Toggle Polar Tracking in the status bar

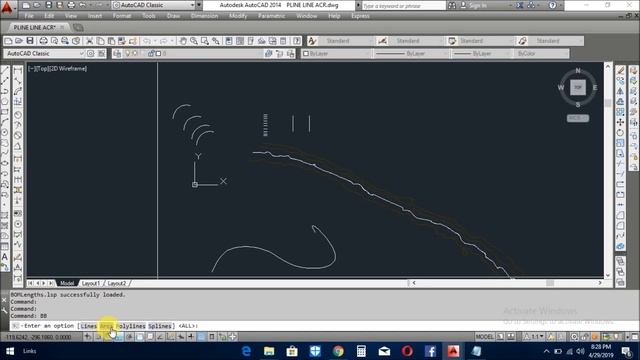click(x=129, y=337)
